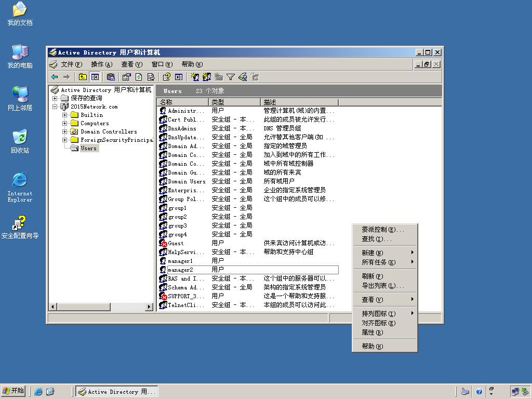Expand the ForeignSecurityPrincipals node
The height and width of the screenshot is (399, 532).
(x=64, y=140)
